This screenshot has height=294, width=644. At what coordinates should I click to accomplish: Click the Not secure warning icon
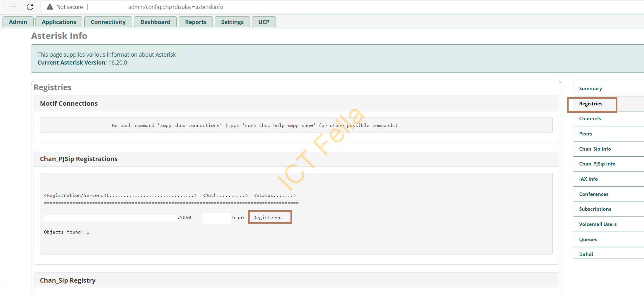(x=50, y=7)
